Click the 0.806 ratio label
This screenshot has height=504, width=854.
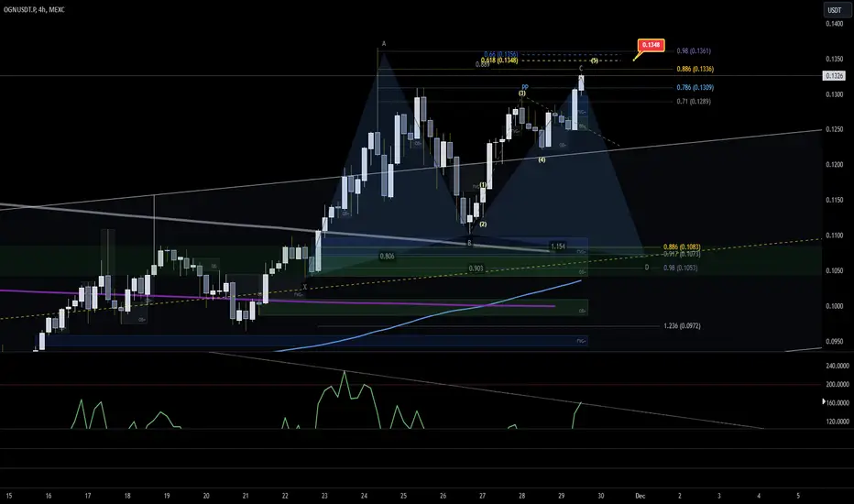click(387, 256)
